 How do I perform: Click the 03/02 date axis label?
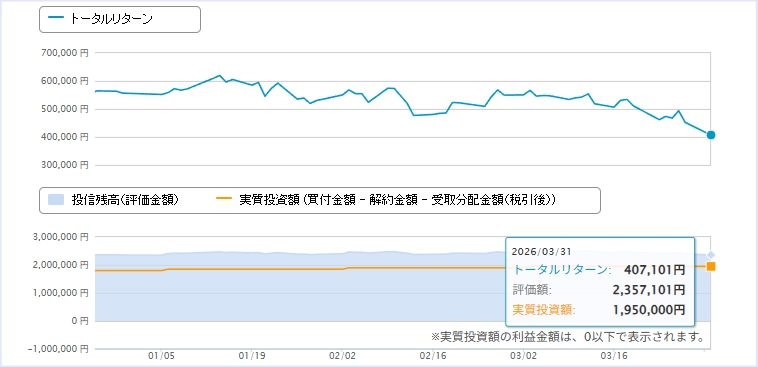click(x=523, y=357)
